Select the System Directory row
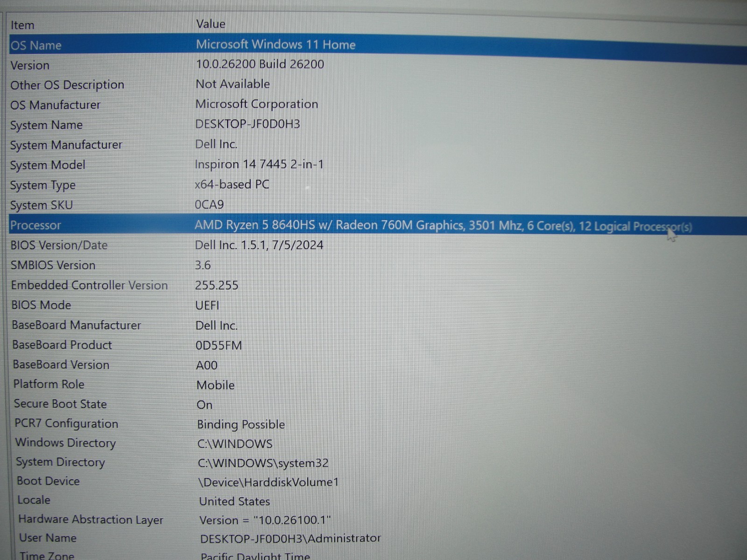Viewport: 747px width, 560px height. pyautogui.click(x=61, y=462)
